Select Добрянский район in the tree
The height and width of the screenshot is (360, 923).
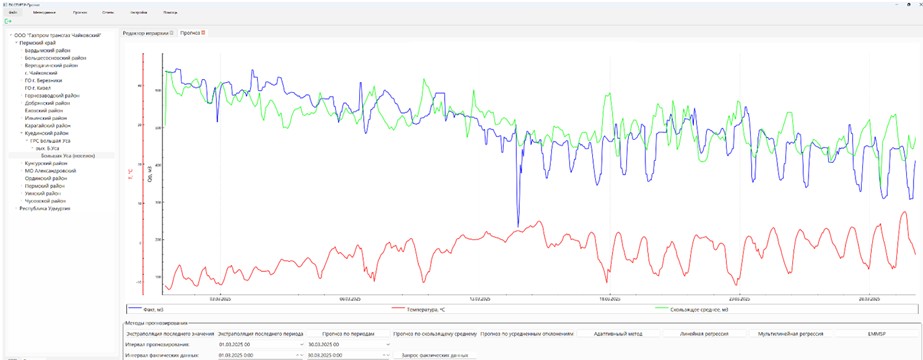(x=48, y=103)
